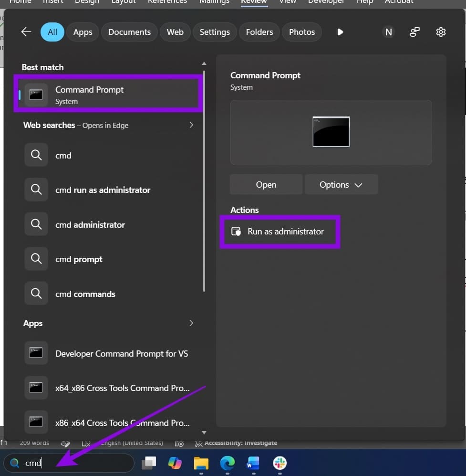Screen dimensions: 466x476
Task: Switch to the Photos filter
Action: [302, 32]
